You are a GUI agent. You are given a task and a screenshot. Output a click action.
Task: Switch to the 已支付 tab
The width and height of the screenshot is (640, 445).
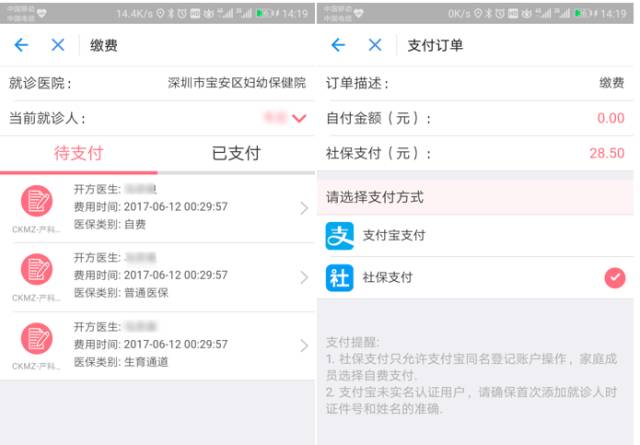[x=236, y=154]
